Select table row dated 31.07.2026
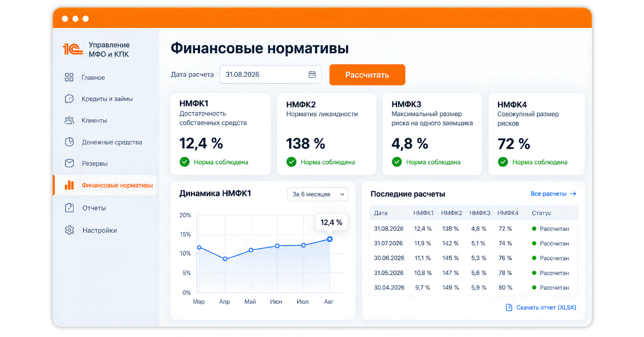 pos(473,243)
